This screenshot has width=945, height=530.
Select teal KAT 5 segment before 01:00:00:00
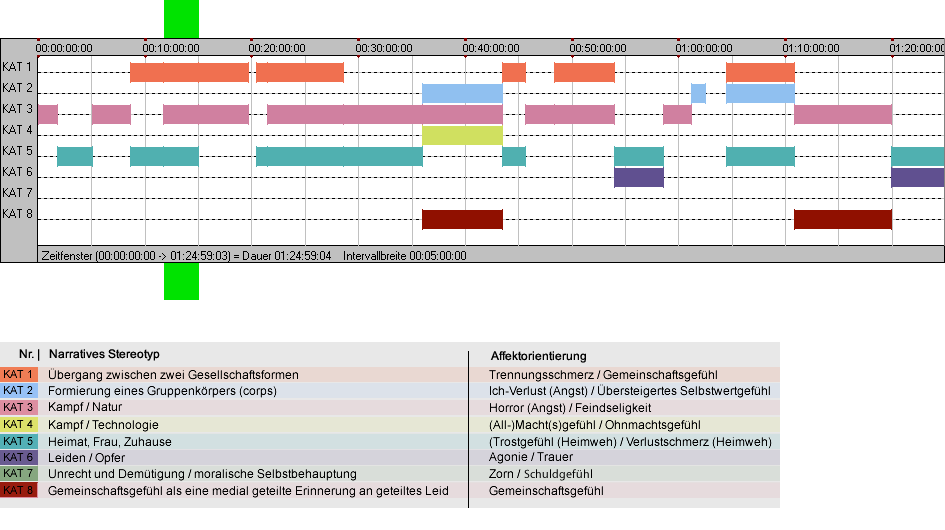pos(639,157)
